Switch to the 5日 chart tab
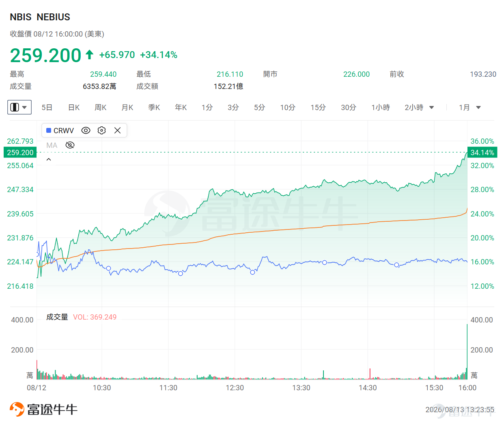Image resolution: width=504 pixels, height=426 pixels. (47, 107)
